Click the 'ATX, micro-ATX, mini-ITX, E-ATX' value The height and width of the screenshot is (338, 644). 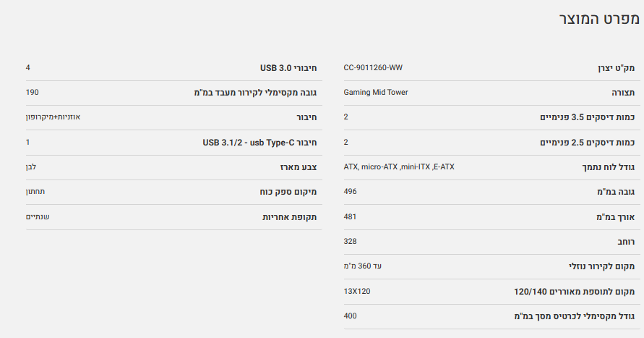coord(399,166)
